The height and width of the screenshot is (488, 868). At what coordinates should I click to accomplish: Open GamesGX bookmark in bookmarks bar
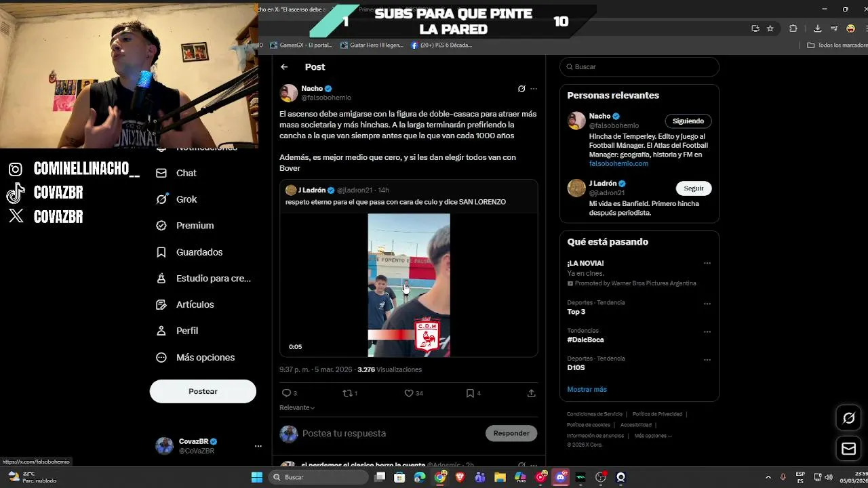pos(301,45)
